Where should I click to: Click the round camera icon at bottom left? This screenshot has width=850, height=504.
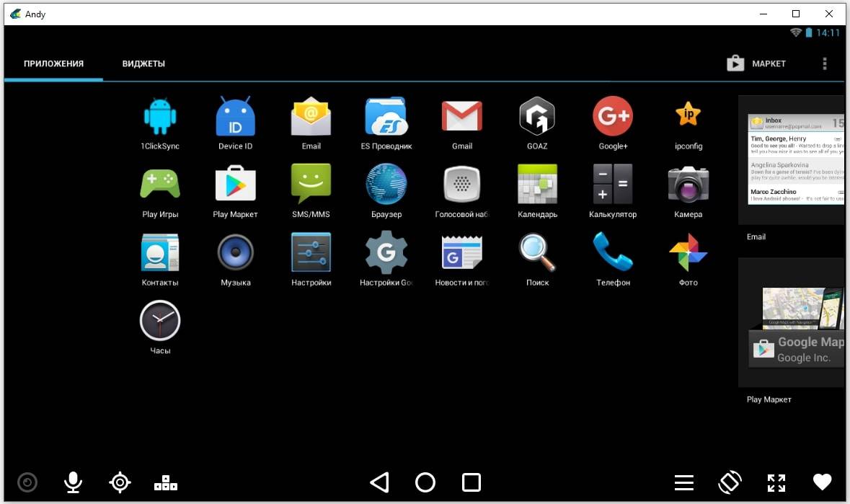tap(27, 482)
